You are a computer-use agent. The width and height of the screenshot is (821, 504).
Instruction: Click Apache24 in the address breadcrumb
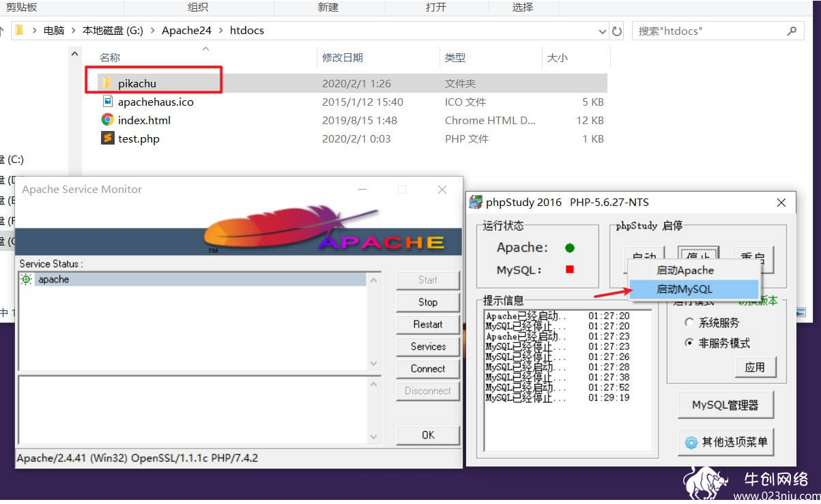click(186, 31)
